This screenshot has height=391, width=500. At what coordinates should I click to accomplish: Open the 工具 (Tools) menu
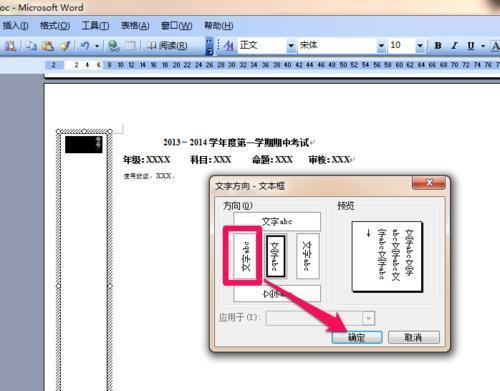point(95,26)
